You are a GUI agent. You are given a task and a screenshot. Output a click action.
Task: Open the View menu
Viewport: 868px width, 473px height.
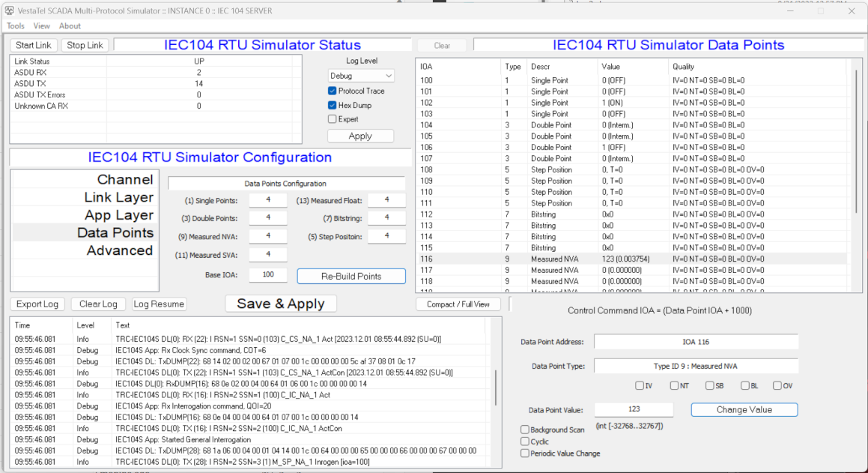click(42, 25)
